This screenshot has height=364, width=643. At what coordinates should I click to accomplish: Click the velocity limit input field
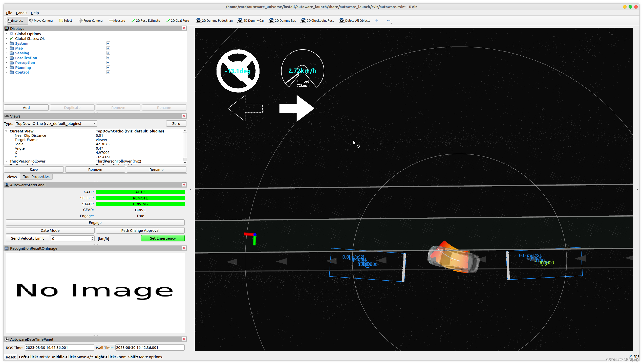[71, 238]
